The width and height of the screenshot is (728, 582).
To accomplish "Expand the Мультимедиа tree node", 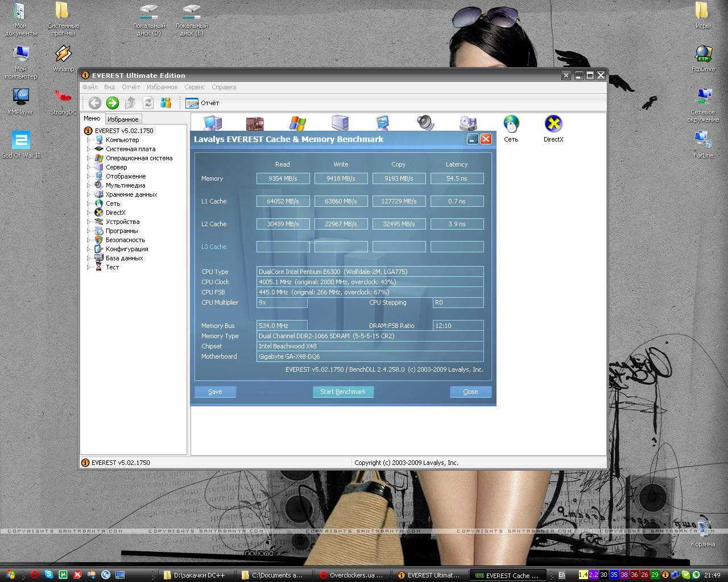I will (x=88, y=185).
